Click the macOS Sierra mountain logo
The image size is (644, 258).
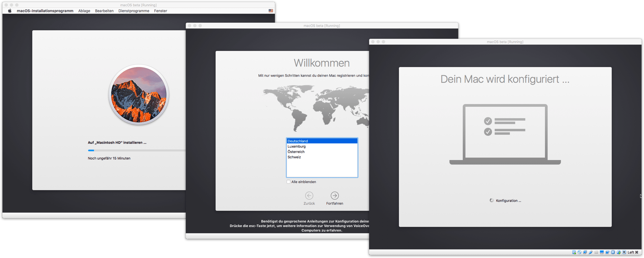pyautogui.click(x=139, y=95)
